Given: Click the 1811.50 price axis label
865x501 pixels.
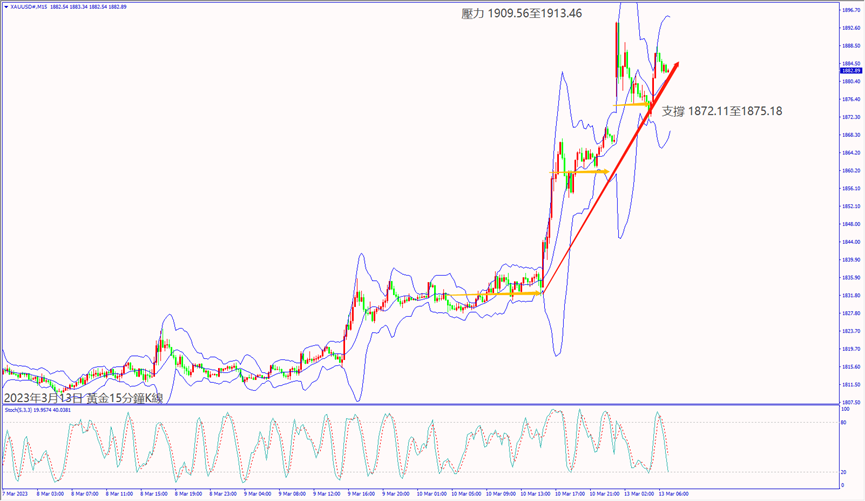Looking at the screenshot, I should coord(851,385).
